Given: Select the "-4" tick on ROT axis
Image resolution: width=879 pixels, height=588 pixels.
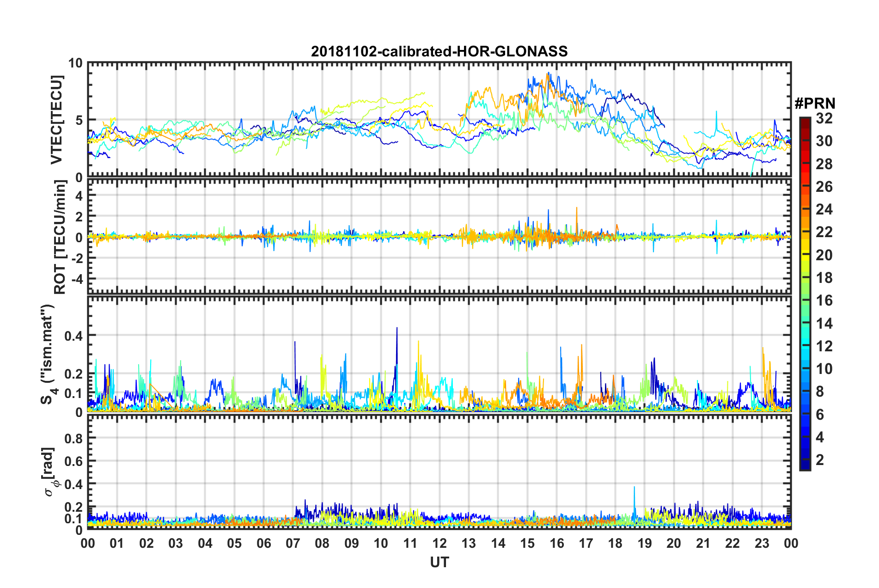Looking at the screenshot, I should (77, 279).
